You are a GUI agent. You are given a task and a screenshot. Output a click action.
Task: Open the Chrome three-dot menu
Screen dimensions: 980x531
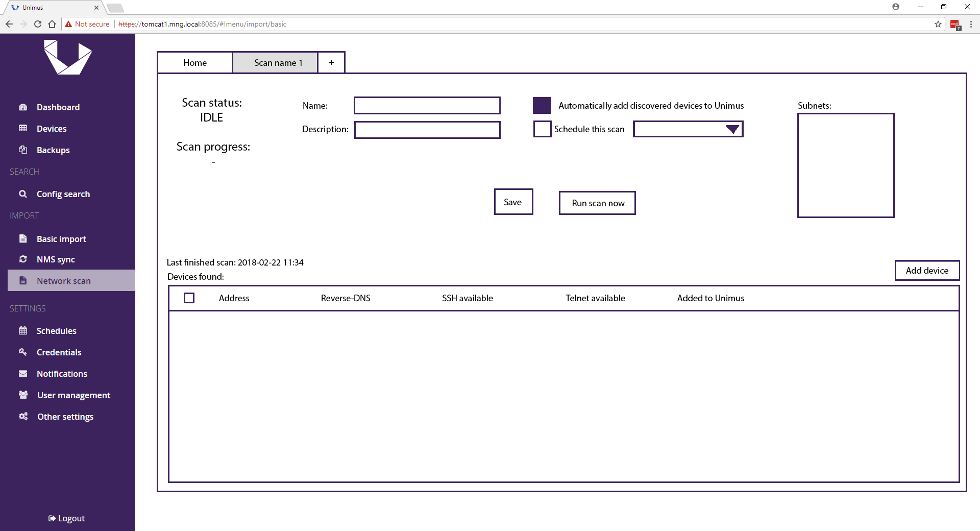tap(971, 24)
